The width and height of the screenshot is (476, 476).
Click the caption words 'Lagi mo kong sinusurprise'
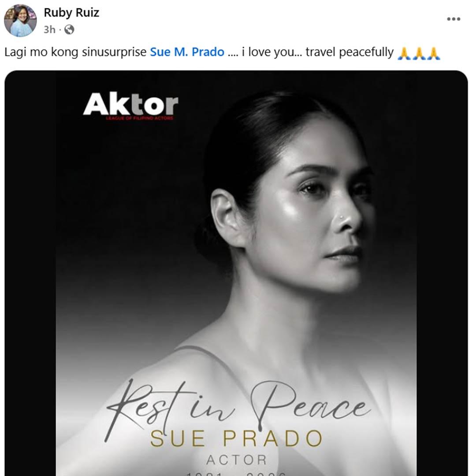click(x=75, y=52)
